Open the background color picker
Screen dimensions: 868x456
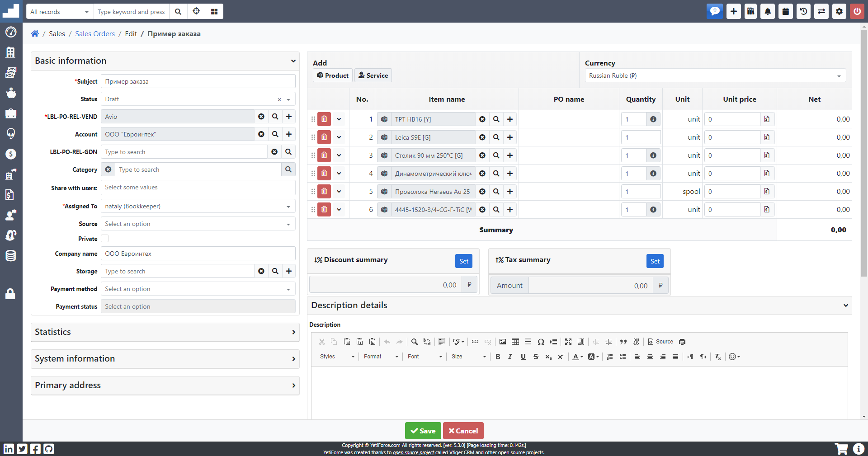593,357
